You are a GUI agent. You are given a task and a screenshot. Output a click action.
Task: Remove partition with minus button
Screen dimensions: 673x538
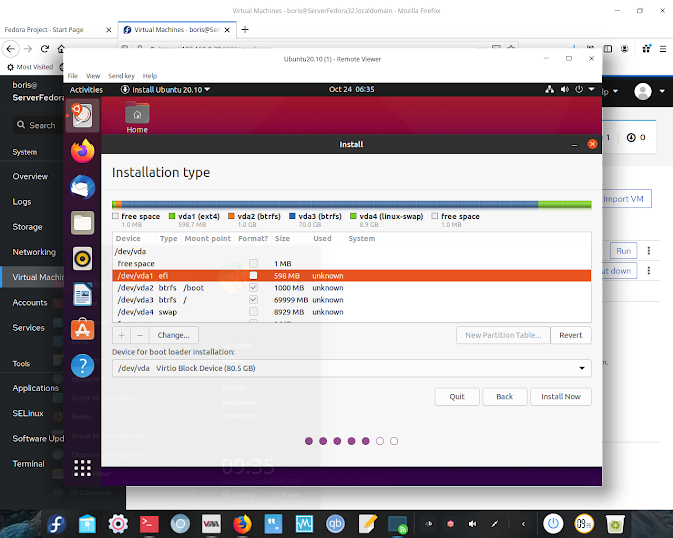pyautogui.click(x=140, y=335)
